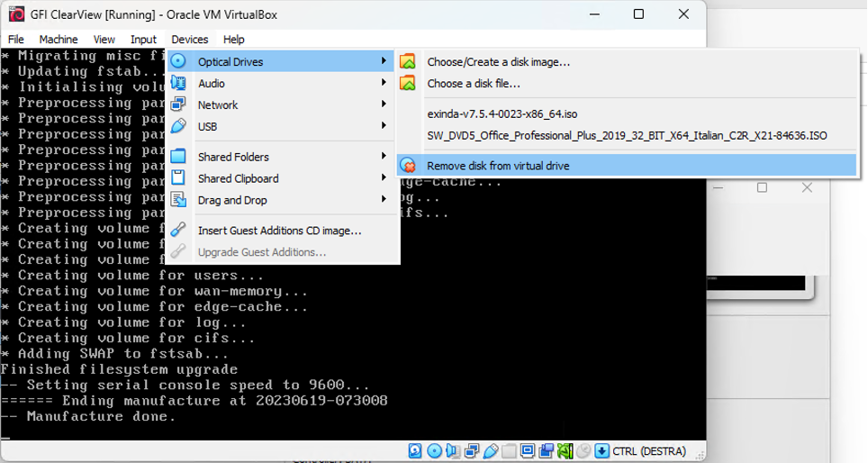Click the Network icon in Devices menu
Image resolution: width=868 pixels, height=463 pixels.
point(178,104)
